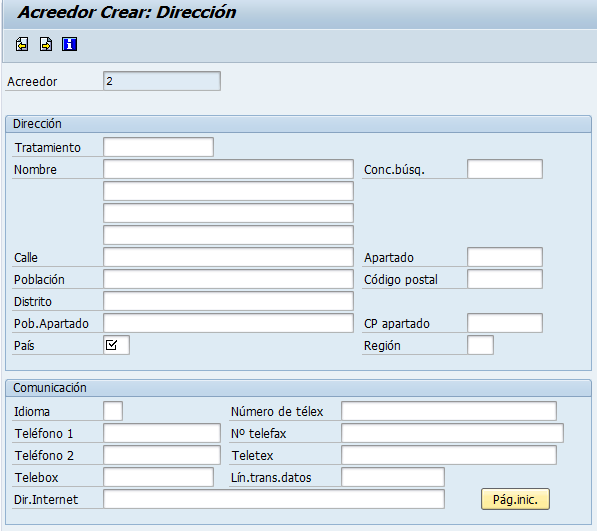Focus the Tratamiento input field

[x=158, y=147]
